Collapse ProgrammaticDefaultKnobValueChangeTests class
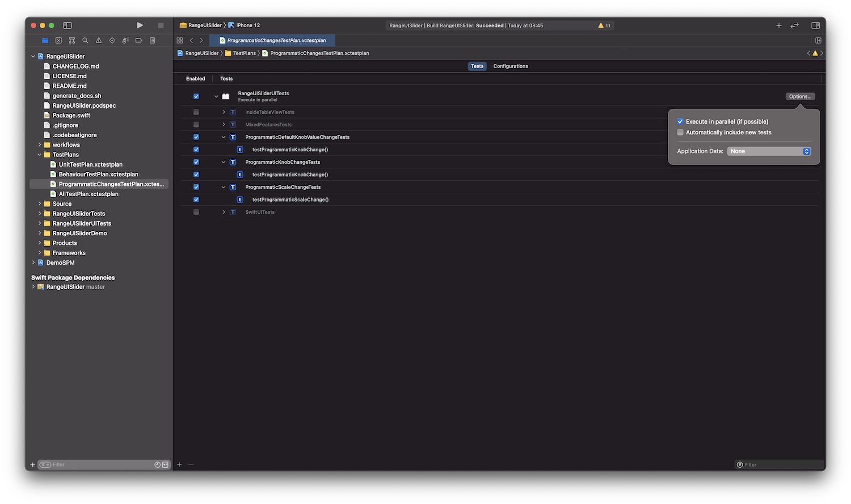 click(224, 137)
